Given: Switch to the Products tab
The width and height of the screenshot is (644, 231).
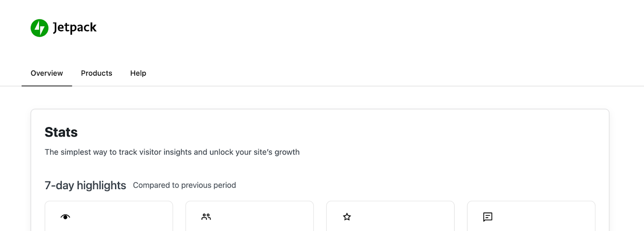Looking at the screenshot, I should (x=97, y=73).
